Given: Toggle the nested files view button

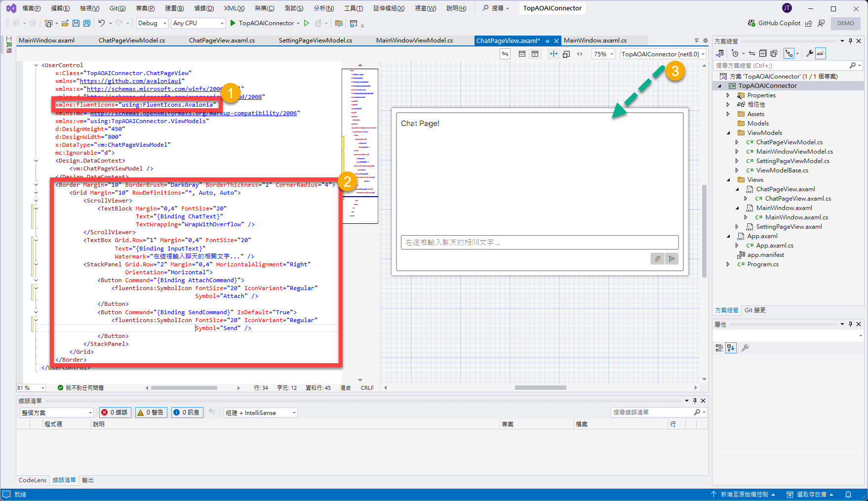Looking at the screenshot, I should point(789,53).
